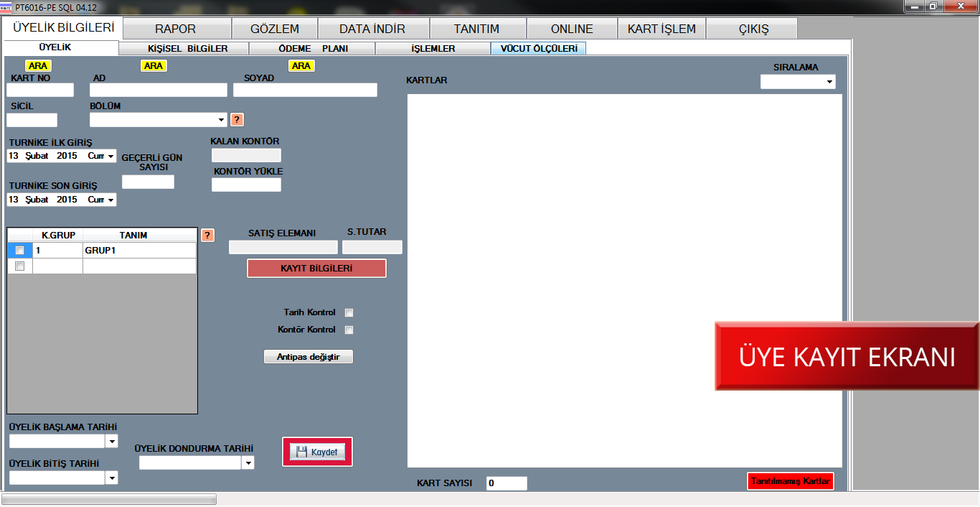Open the ÜYELİK BAŞLAMA TARİHİ date dropdown

(x=111, y=441)
